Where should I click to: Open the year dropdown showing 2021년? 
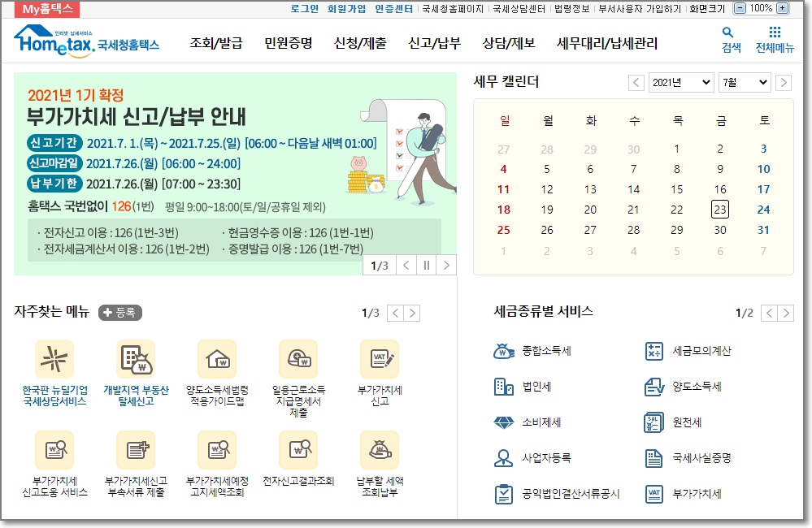click(680, 82)
